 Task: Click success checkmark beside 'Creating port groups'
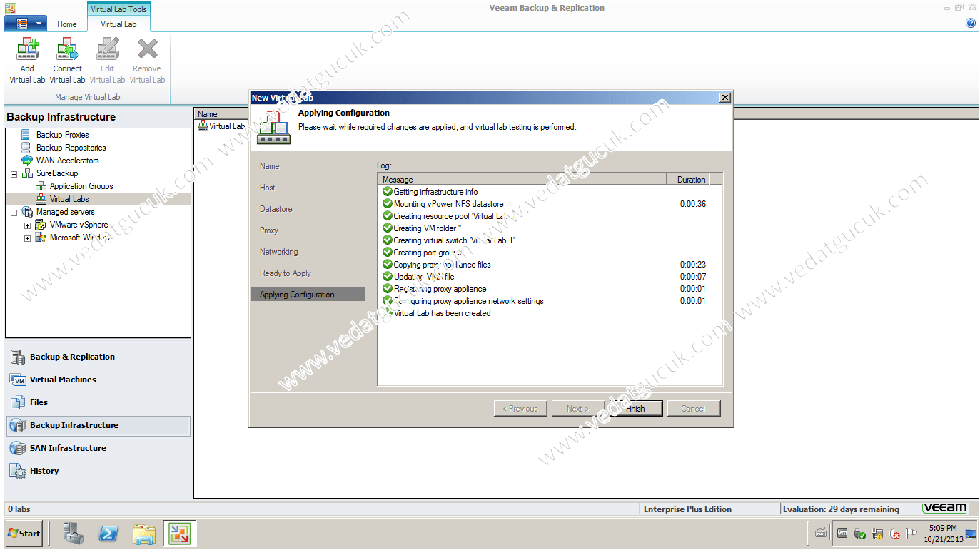[388, 253]
